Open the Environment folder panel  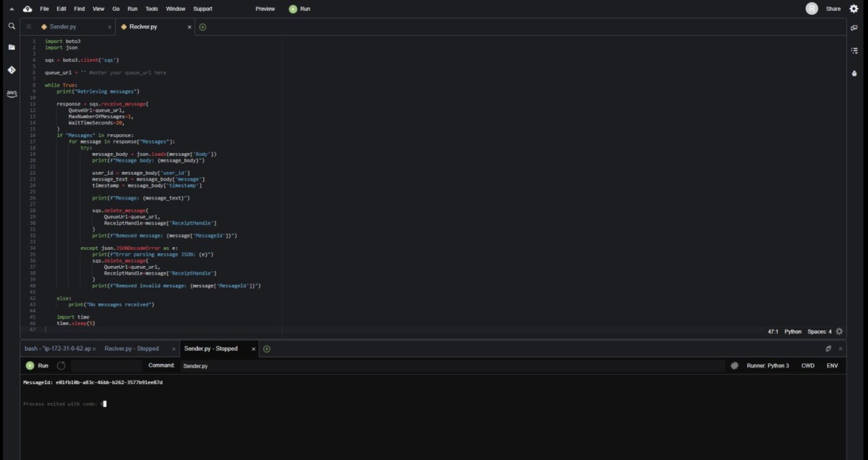click(12, 48)
